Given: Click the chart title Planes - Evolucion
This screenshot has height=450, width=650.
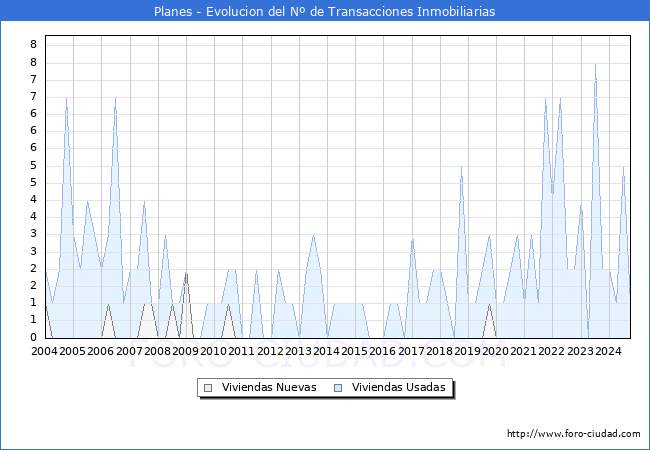Looking at the screenshot, I should pyautogui.click(x=325, y=11).
